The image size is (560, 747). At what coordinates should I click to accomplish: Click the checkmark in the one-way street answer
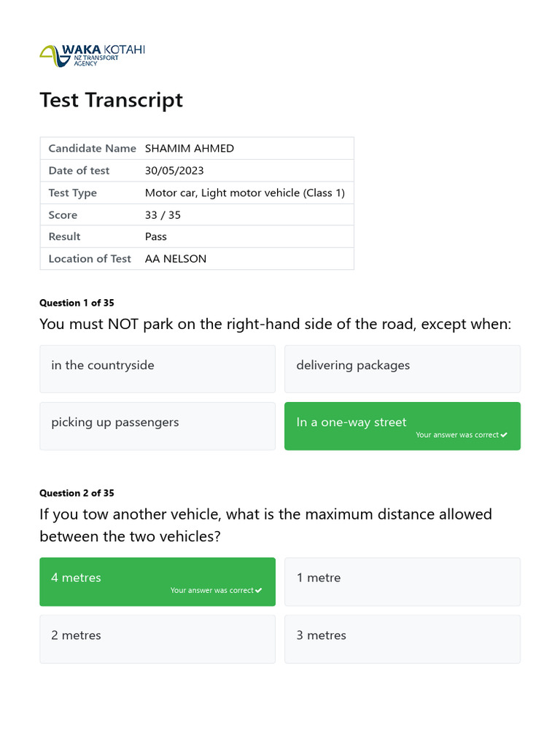pyautogui.click(x=504, y=435)
